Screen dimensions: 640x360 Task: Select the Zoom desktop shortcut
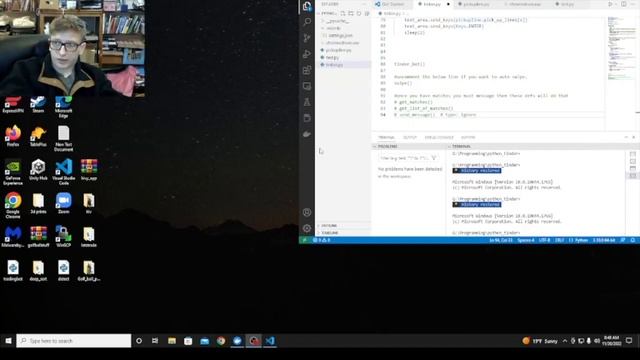tap(64, 203)
